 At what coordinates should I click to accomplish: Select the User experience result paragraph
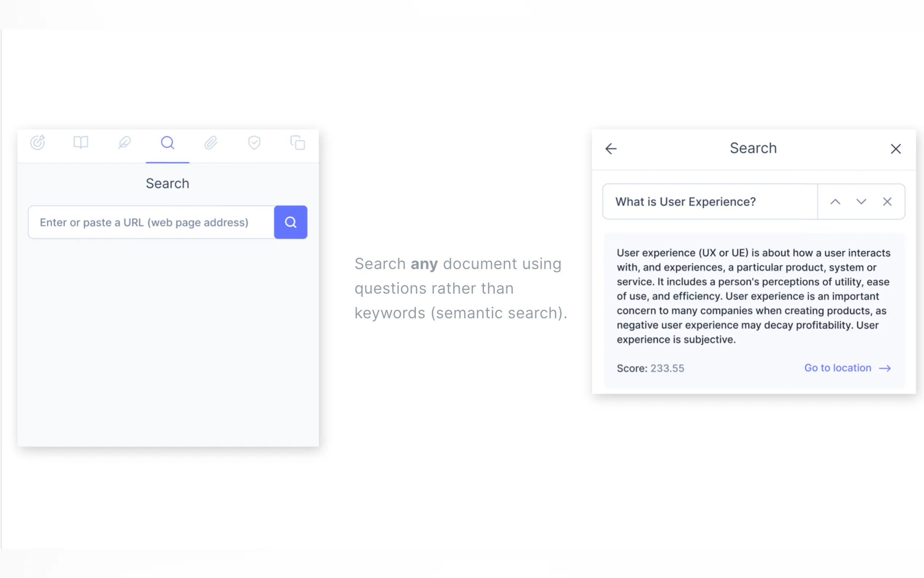753,296
